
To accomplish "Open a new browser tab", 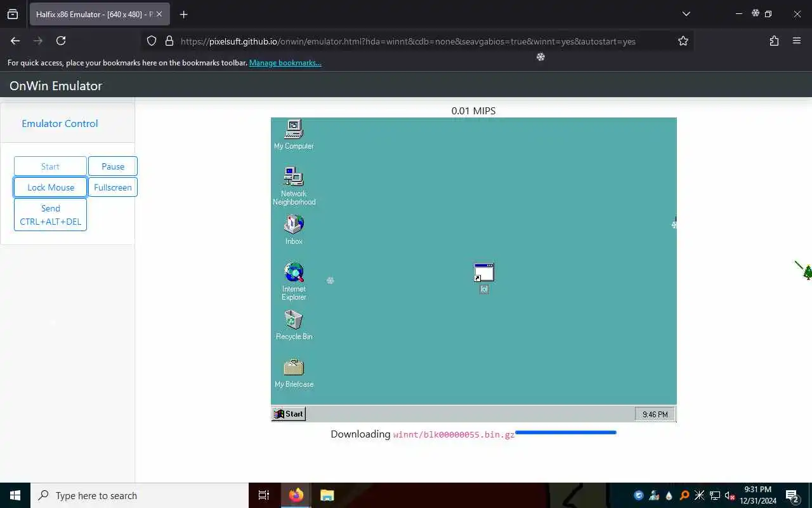I will coord(183,14).
